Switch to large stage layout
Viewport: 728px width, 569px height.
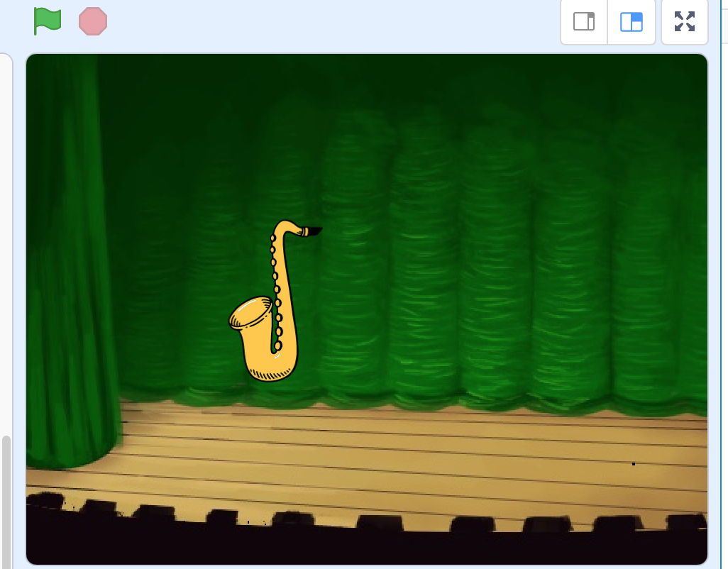click(632, 21)
